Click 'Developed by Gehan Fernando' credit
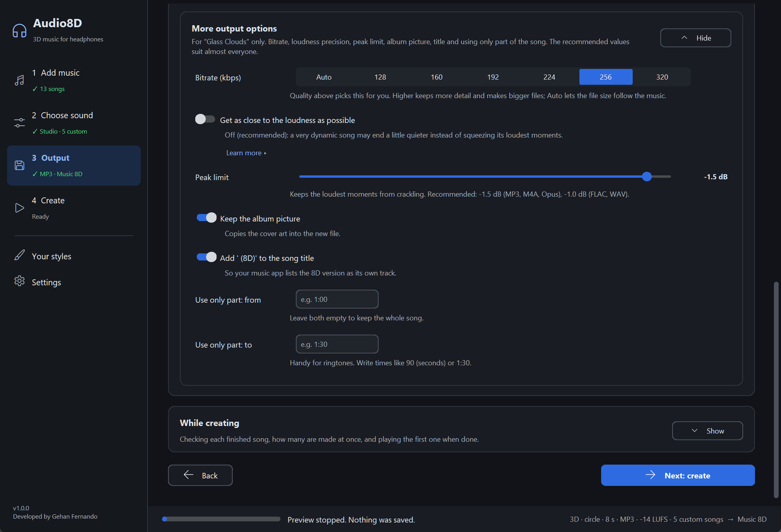This screenshot has width=781, height=532. click(55, 517)
